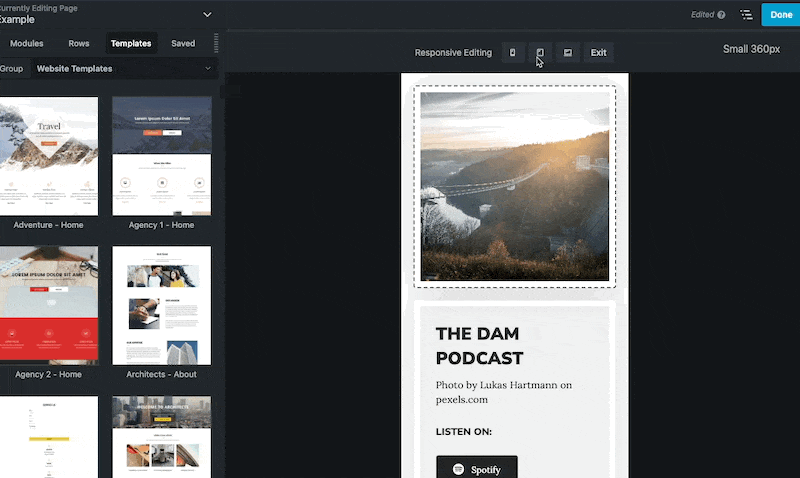Open the Rows tab
The height and width of the screenshot is (478, 800).
pos(79,43)
